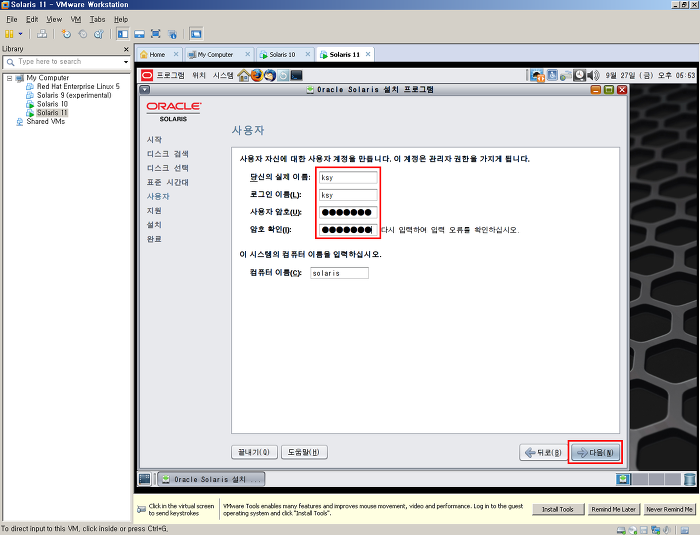Open the snapshot manager icon
700x535 pixels.
99,34
